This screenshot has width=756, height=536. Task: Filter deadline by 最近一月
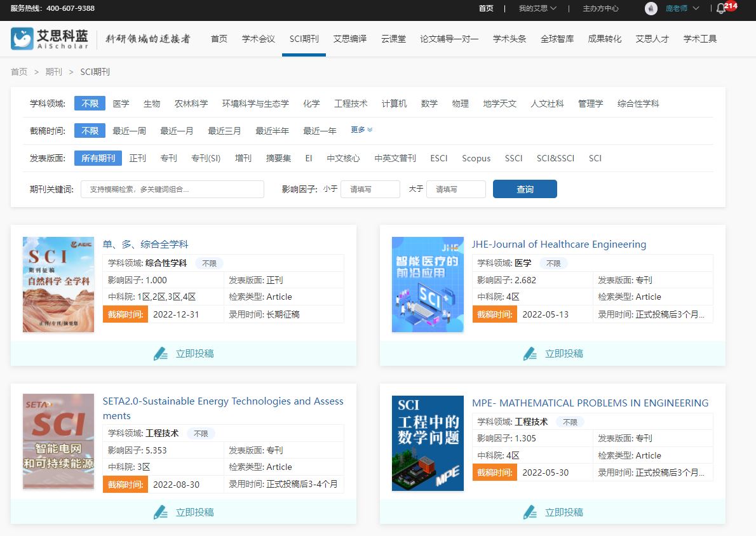(x=177, y=131)
